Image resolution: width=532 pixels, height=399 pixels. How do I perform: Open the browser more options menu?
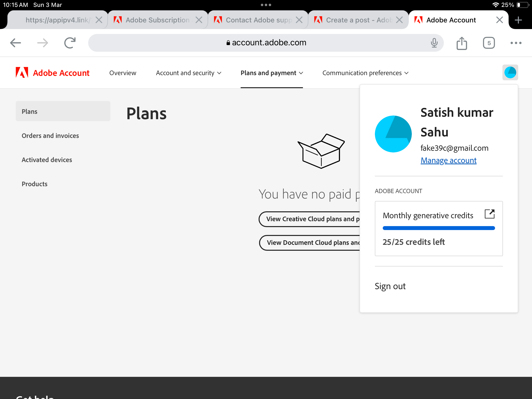(x=516, y=43)
